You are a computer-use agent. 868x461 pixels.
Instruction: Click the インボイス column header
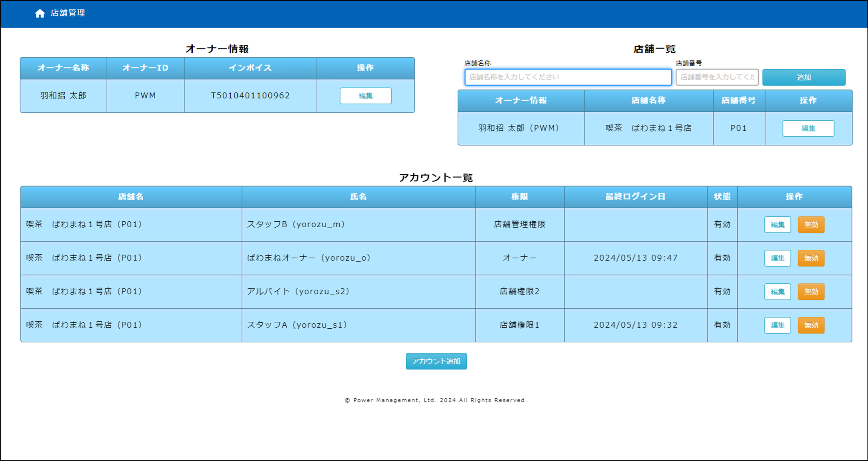pos(250,68)
